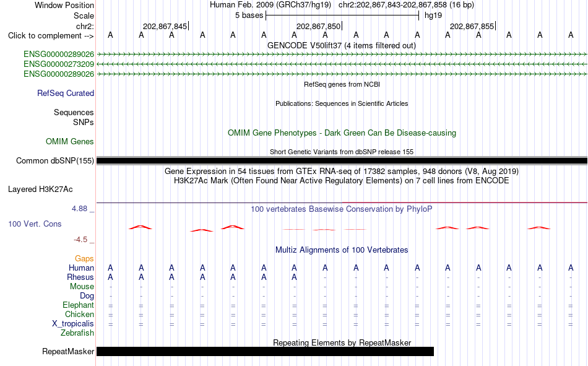Select the ENSG00000273209 gene label
Image resolution: width=588 pixels, height=366 pixels.
coord(59,64)
